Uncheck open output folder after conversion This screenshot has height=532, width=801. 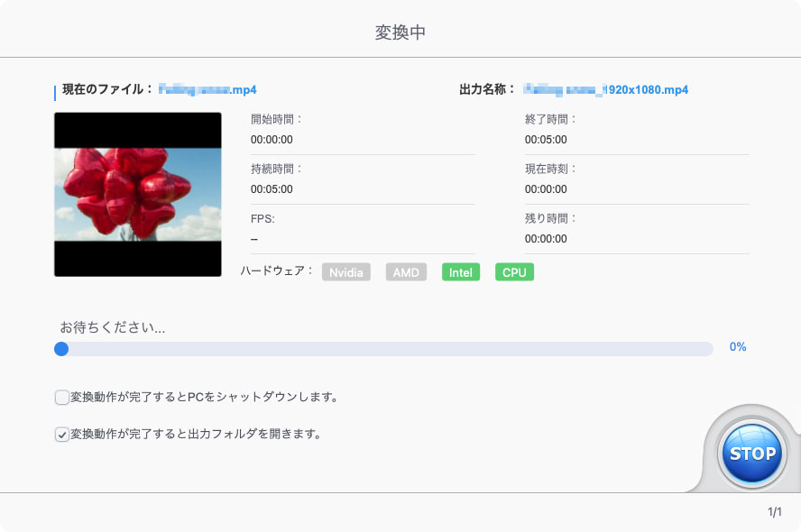[62, 435]
